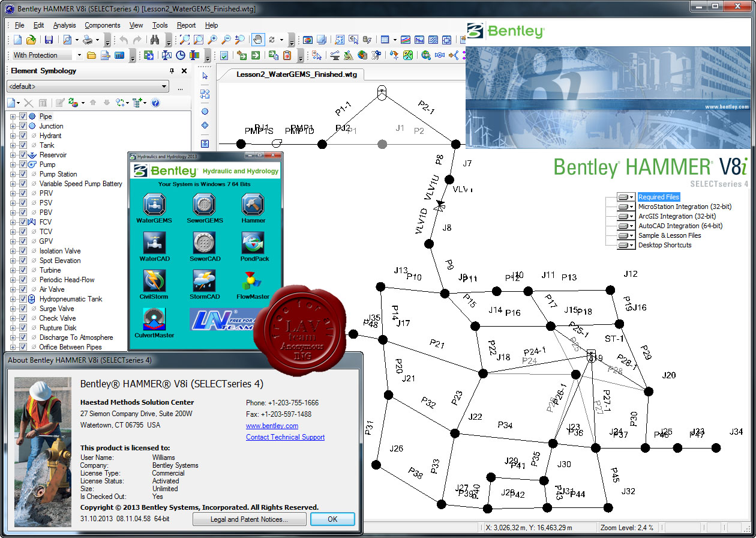Expand the Pipe tree node
Screen dimensions: 756x538
pos(13,116)
